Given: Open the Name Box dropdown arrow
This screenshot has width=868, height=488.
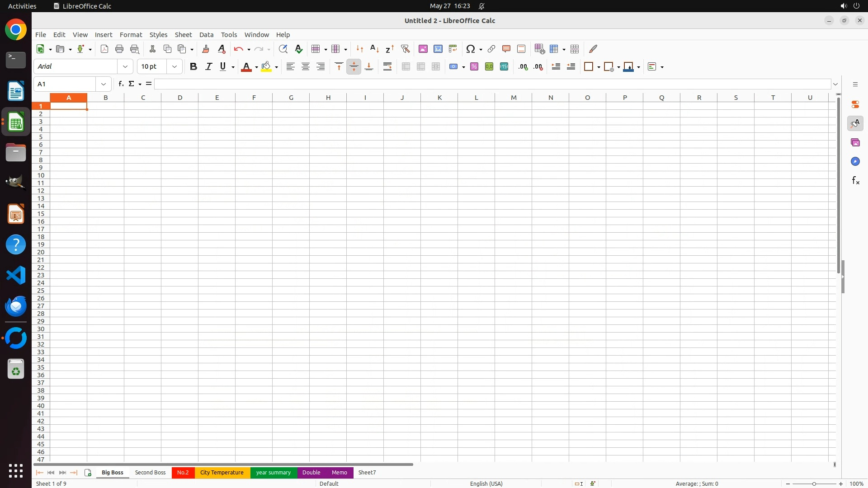Looking at the screenshot, I should pos(104,84).
